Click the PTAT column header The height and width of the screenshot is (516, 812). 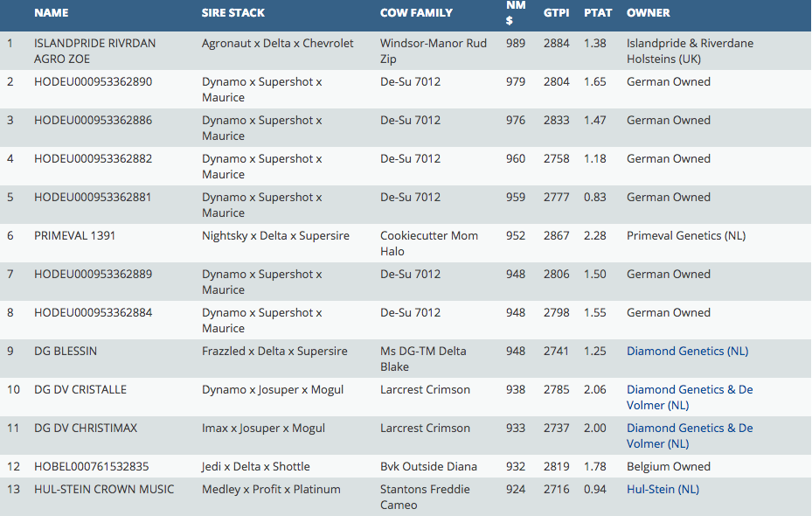pos(598,13)
